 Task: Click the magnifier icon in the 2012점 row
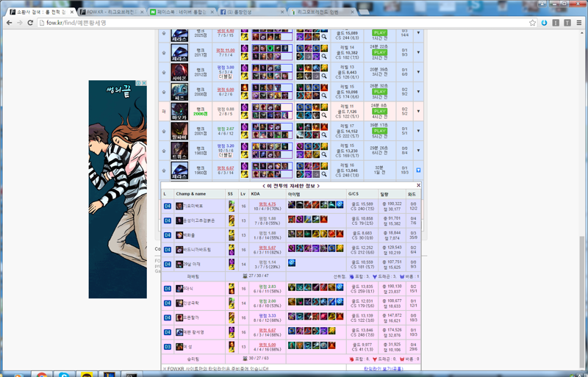pos(324,76)
